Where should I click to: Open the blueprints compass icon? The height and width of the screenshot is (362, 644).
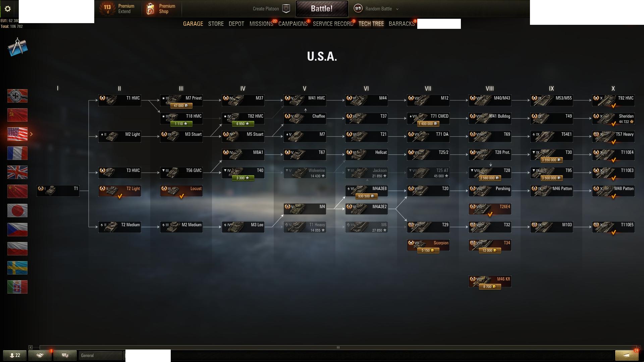[x=17, y=47]
